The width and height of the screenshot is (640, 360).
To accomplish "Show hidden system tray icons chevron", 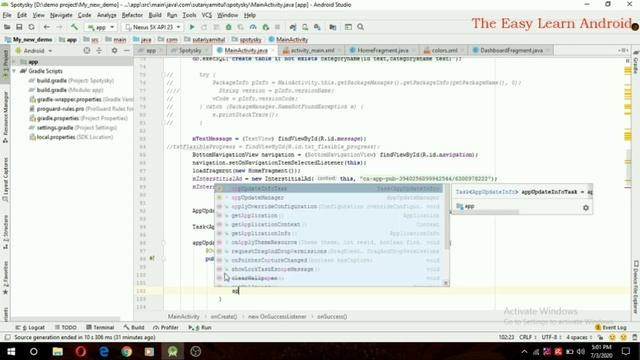I will [x=524, y=351].
